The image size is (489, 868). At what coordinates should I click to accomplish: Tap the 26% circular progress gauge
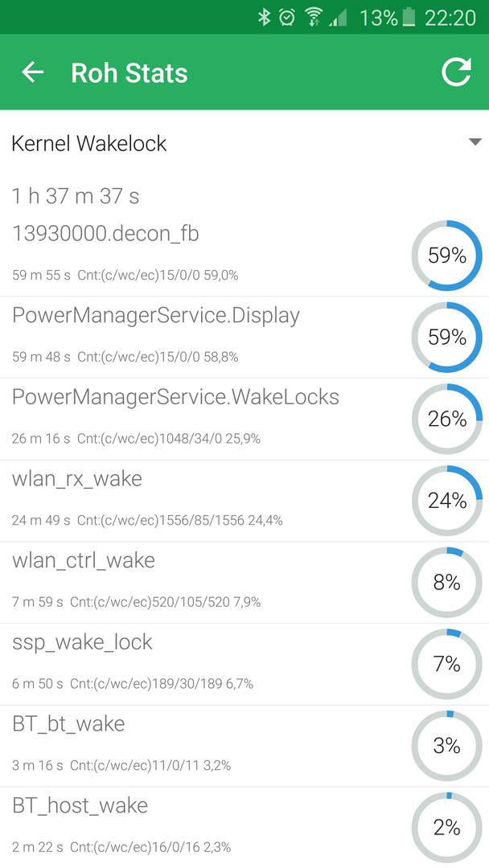(447, 419)
